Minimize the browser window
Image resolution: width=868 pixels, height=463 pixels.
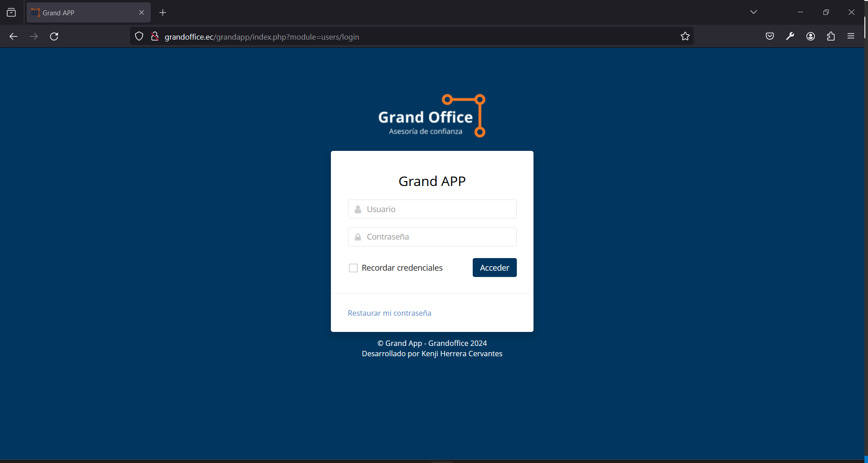coord(800,12)
